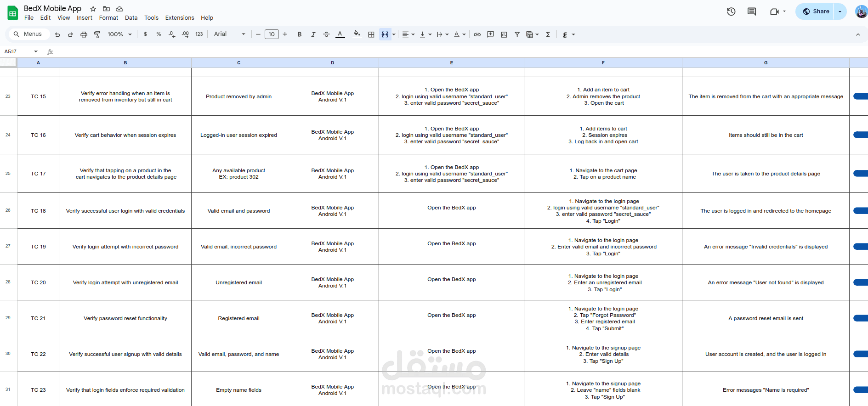Decrease decimal places icon
This screenshot has height=406, width=868.
172,34
